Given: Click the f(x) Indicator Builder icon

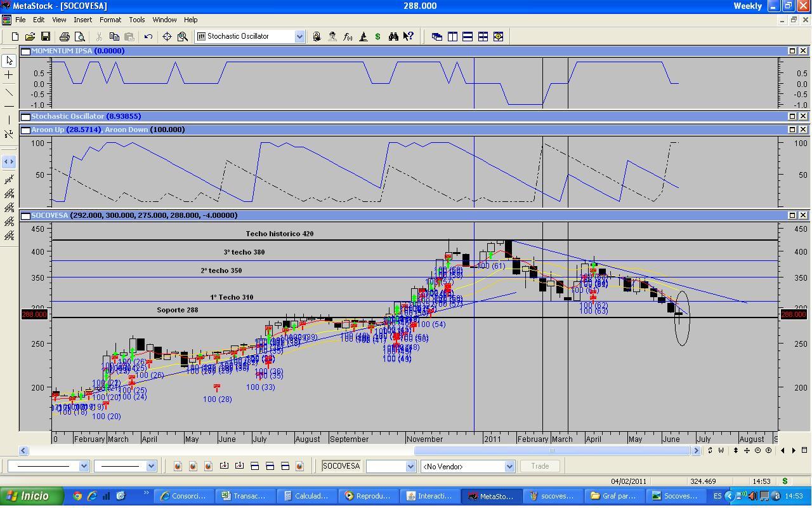Looking at the screenshot, I should (x=348, y=37).
